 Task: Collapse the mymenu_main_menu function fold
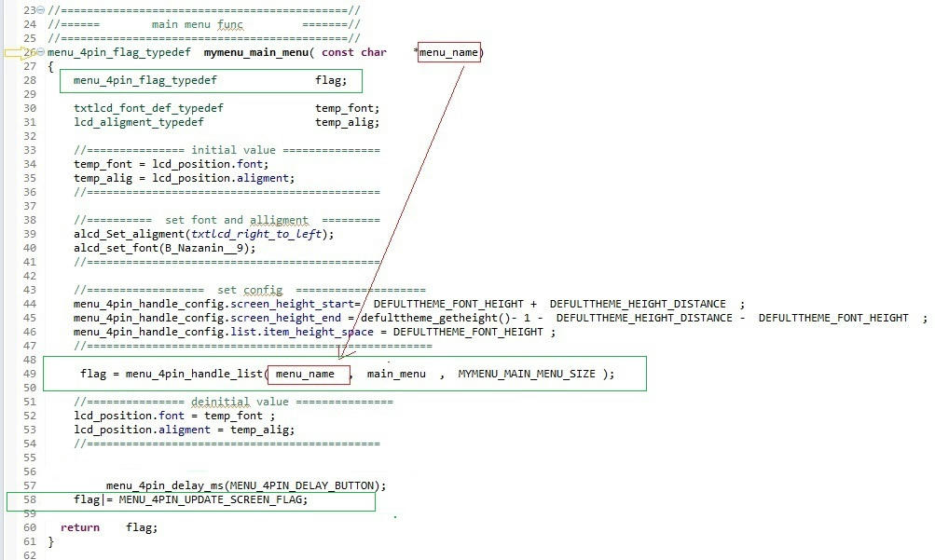(42, 52)
